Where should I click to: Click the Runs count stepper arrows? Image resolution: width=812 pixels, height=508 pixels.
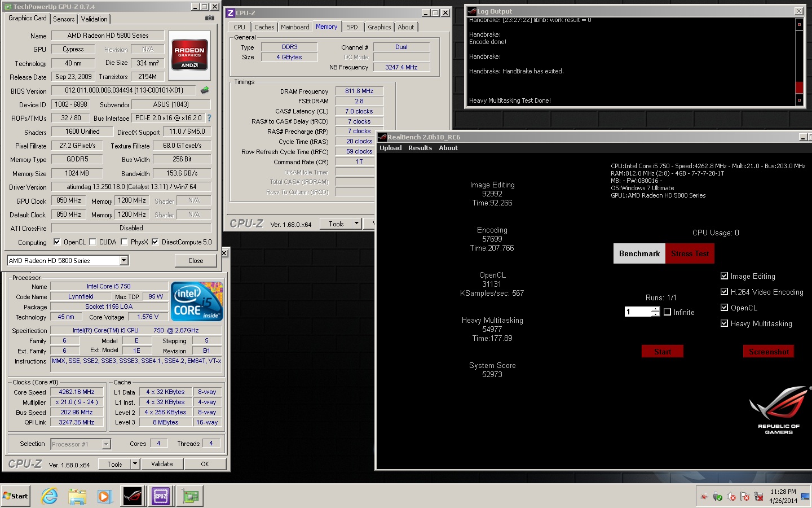point(655,312)
